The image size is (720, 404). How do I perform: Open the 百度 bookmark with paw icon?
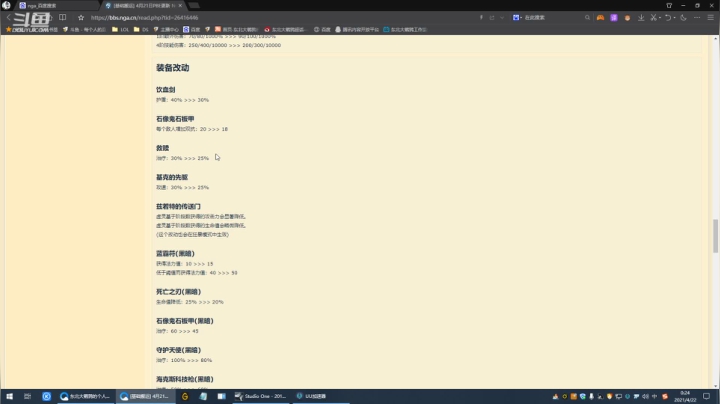tap(191, 29)
